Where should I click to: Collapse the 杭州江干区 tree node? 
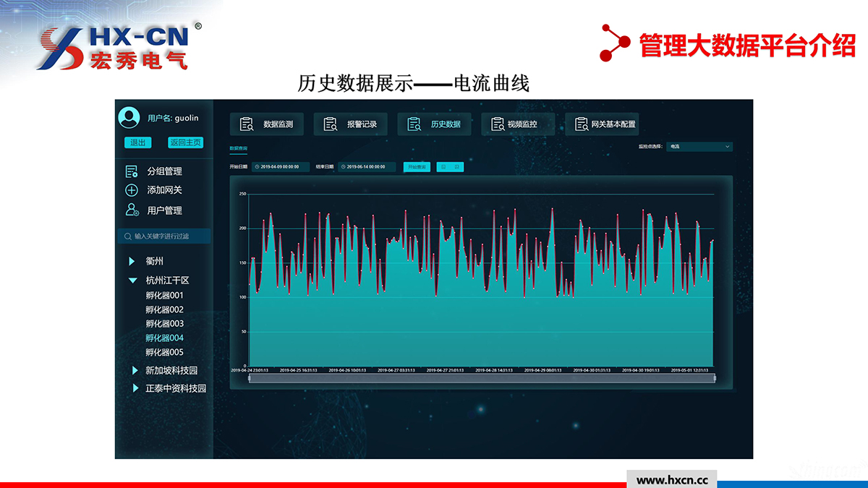point(132,280)
